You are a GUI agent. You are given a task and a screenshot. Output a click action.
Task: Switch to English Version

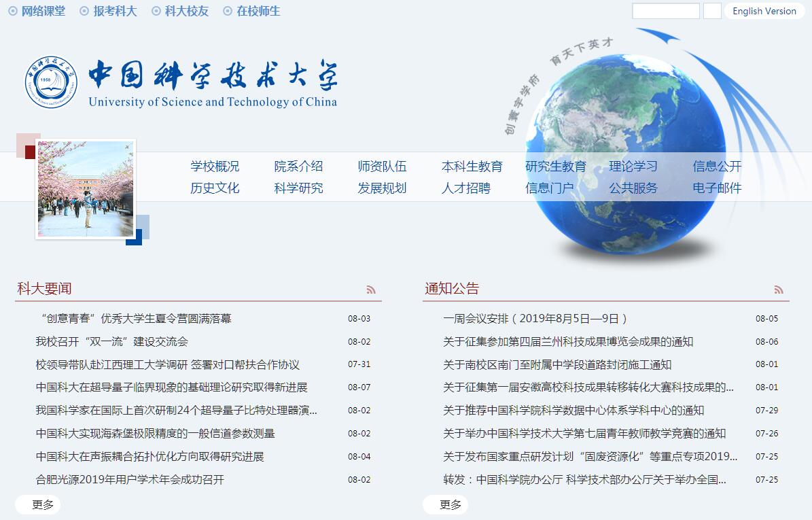click(764, 11)
